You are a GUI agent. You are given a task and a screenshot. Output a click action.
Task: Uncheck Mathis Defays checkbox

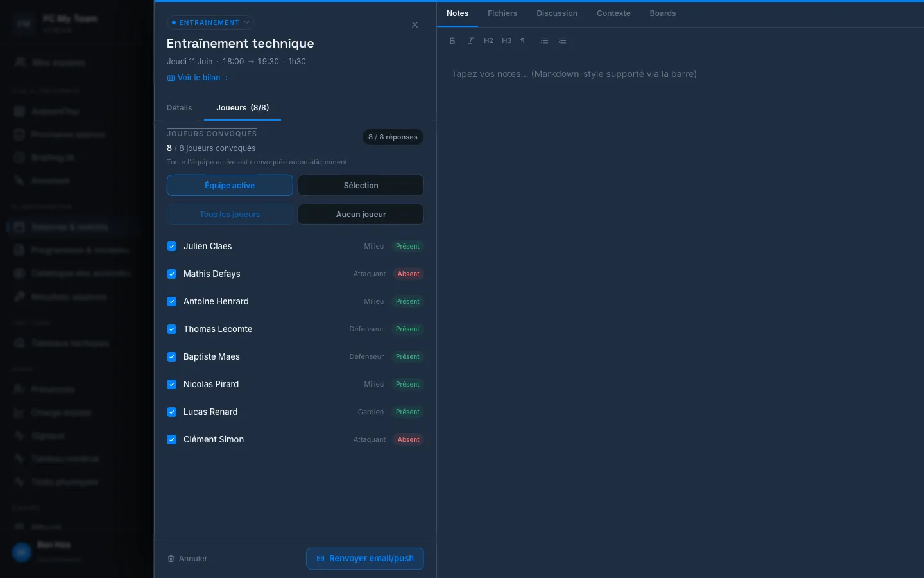(172, 274)
